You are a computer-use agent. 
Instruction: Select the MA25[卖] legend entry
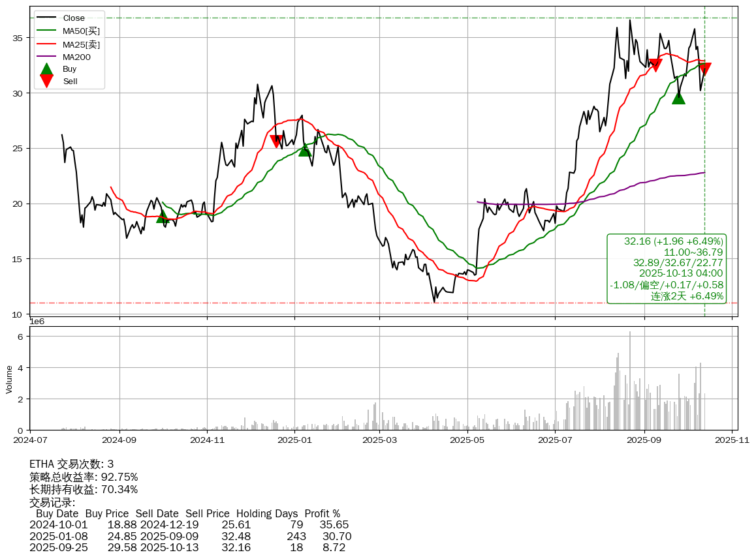click(x=81, y=44)
